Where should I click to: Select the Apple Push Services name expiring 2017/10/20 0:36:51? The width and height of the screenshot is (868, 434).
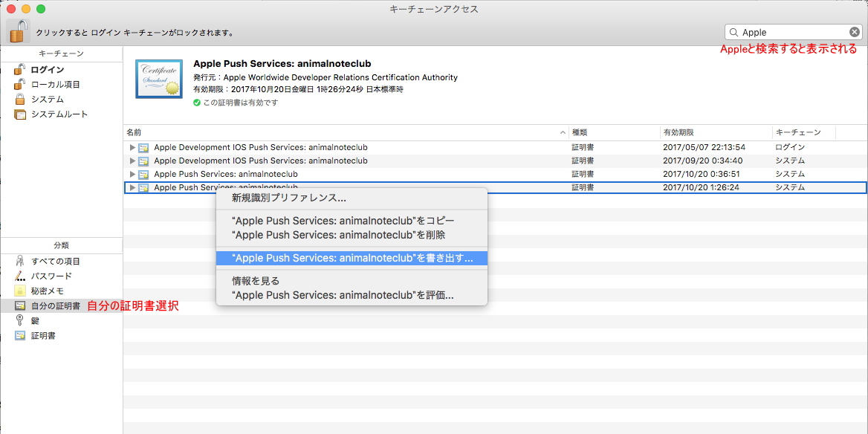click(x=226, y=175)
